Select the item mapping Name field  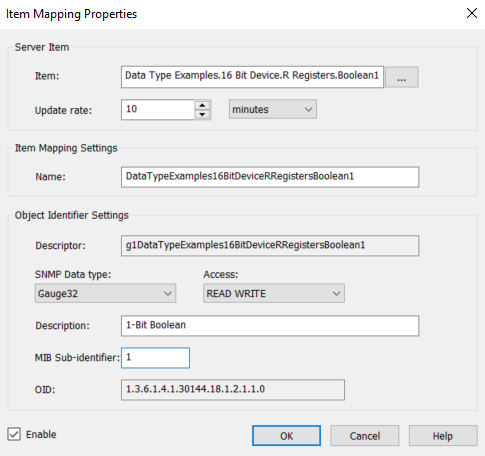tap(270, 177)
